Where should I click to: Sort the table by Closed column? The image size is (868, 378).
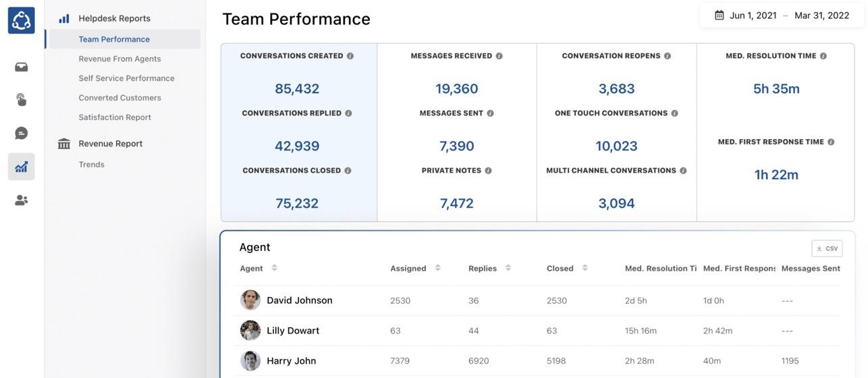click(x=585, y=268)
